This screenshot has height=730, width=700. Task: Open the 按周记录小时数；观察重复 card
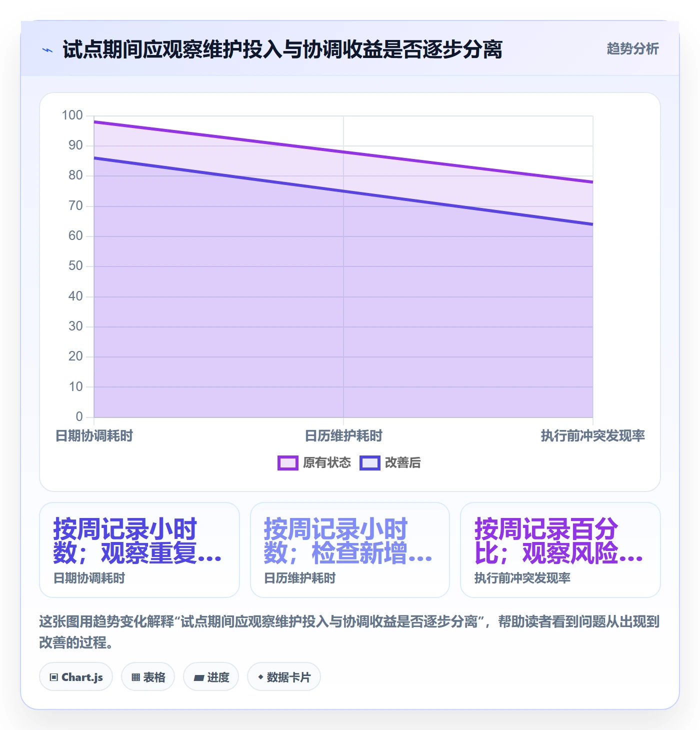click(x=139, y=550)
